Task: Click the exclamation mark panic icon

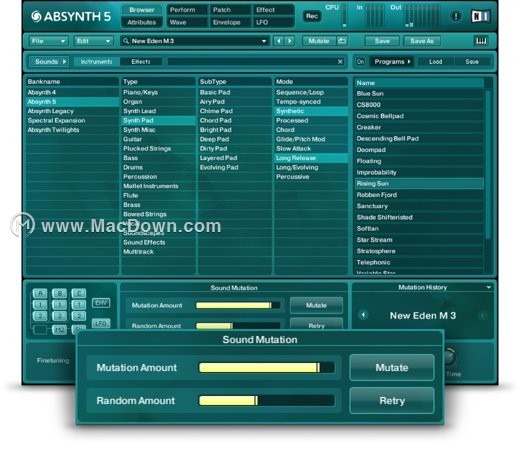Action: (x=456, y=16)
